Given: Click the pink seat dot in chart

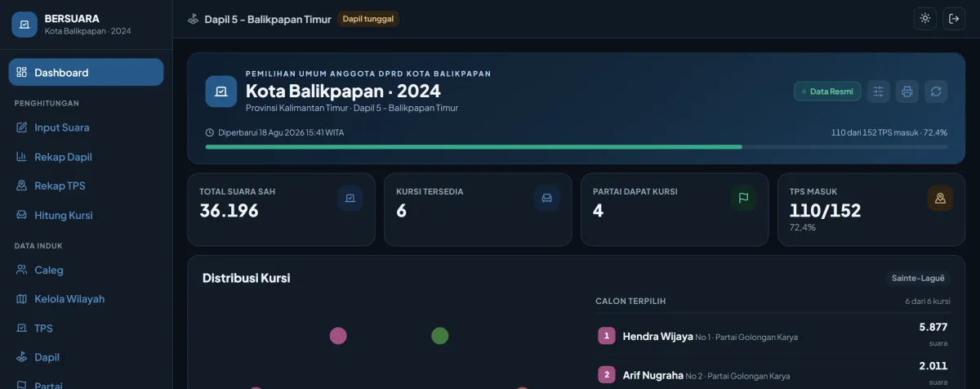Looking at the screenshot, I should coord(338,336).
